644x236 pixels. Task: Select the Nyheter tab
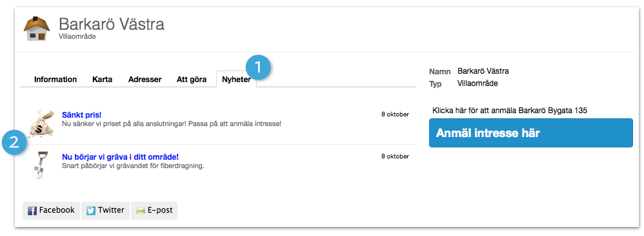coord(236,80)
